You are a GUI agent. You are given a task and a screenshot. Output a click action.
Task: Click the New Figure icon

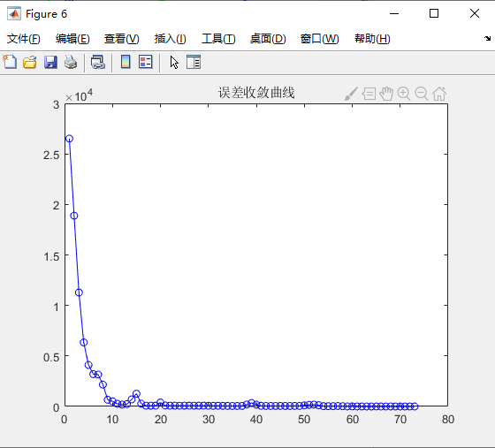pos(10,62)
